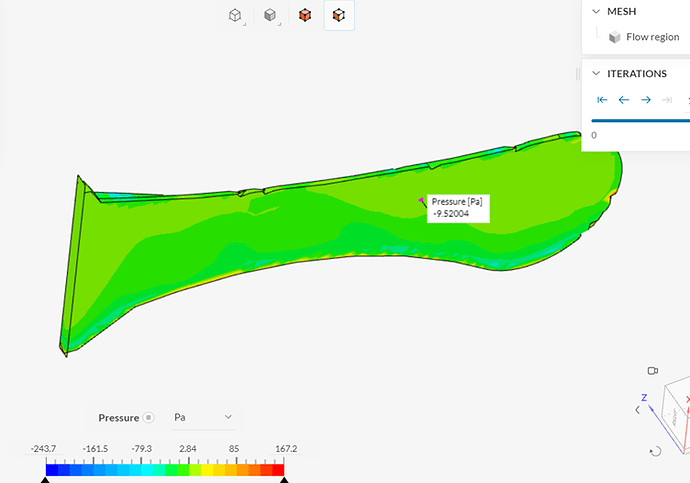Select the solid orange cube render mode
690x483 pixels.
click(x=305, y=15)
